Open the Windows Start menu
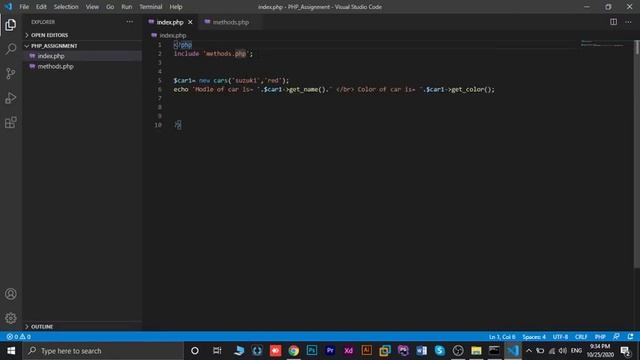Screen dimensions: 640x360 coord(11,351)
